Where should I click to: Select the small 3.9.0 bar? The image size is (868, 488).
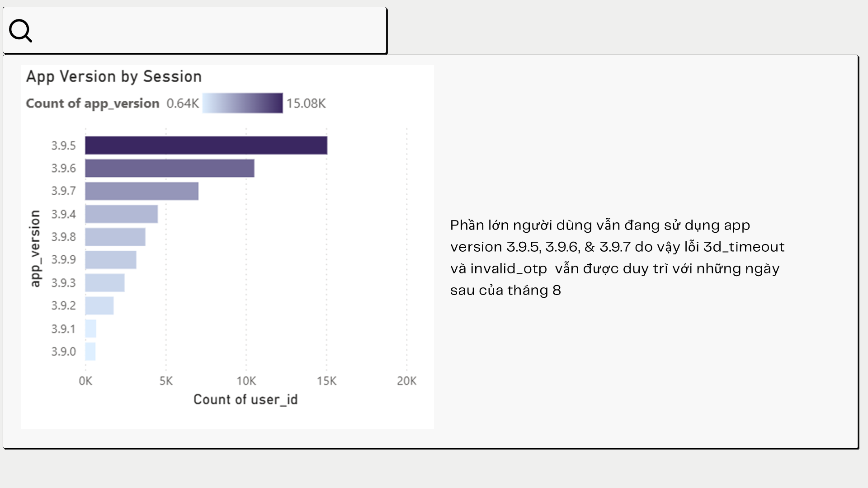[90, 352]
